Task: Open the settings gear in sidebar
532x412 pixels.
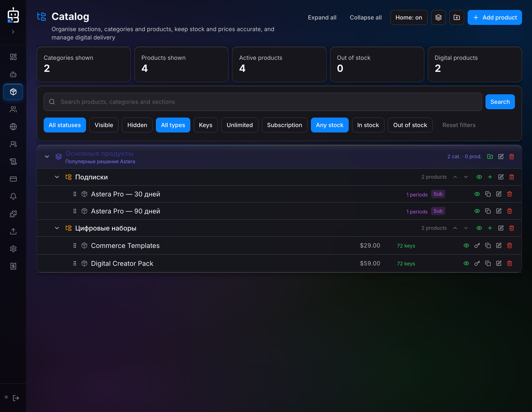Action: tap(13, 249)
